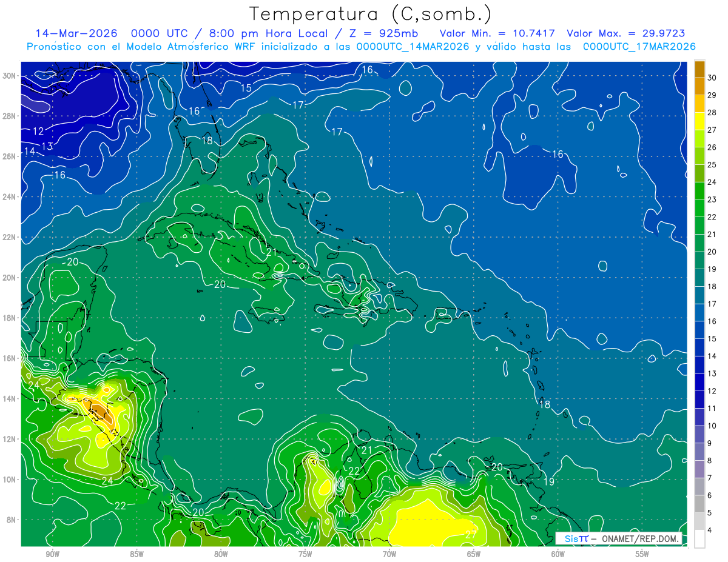The width and height of the screenshot is (728, 562).
Task: Click the "20N" latitude axis label
Action: point(9,278)
